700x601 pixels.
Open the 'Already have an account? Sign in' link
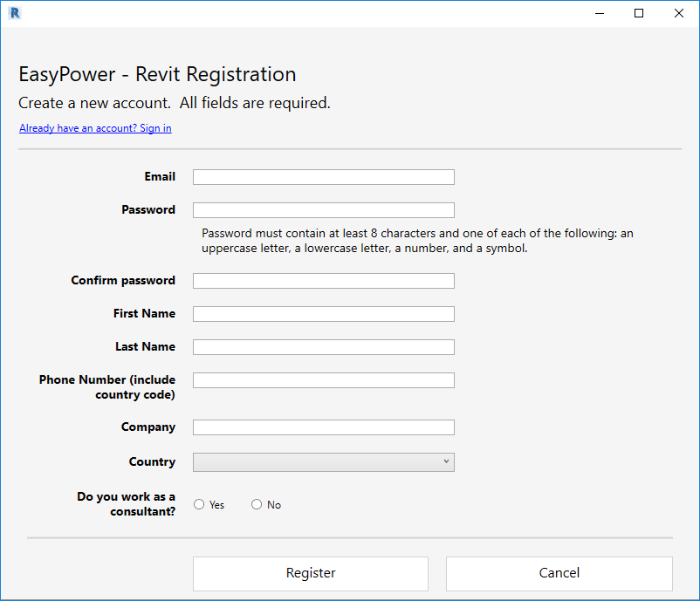click(x=95, y=128)
